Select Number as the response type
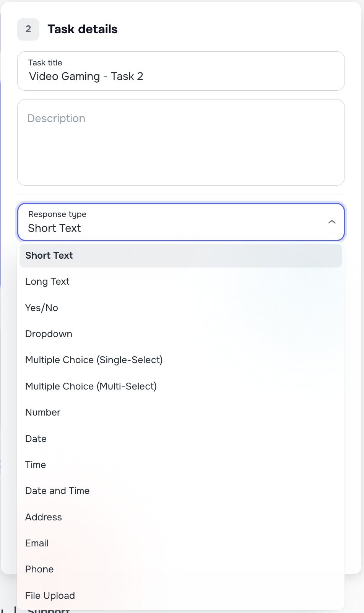The height and width of the screenshot is (613, 364). 42,412
